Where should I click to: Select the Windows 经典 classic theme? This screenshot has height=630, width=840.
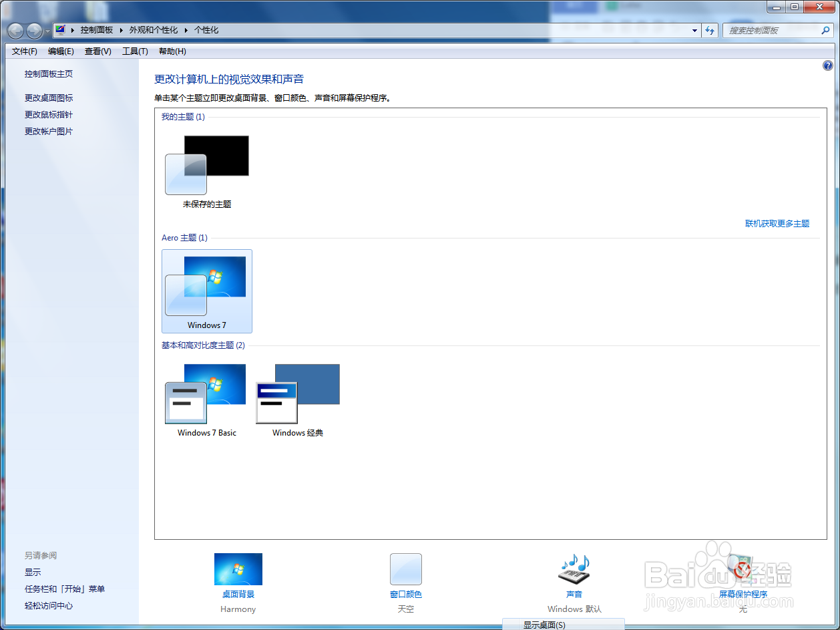coord(298,400)
